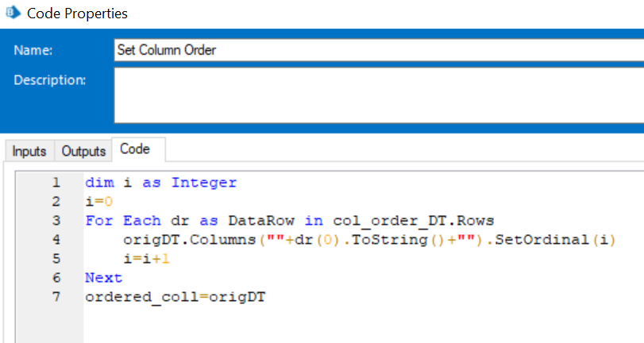The image size is (644, 343).
Task: Click the 'Name:' label
Action: pos(33,50)
